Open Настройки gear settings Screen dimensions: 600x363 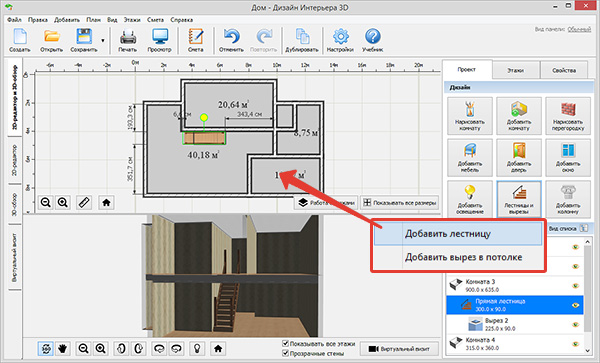tap(340, 41)
